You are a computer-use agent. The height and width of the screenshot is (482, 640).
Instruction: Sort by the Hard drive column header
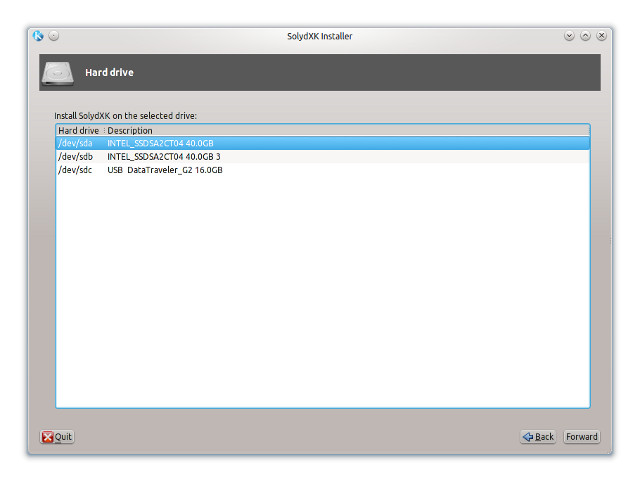click(80, 131)
